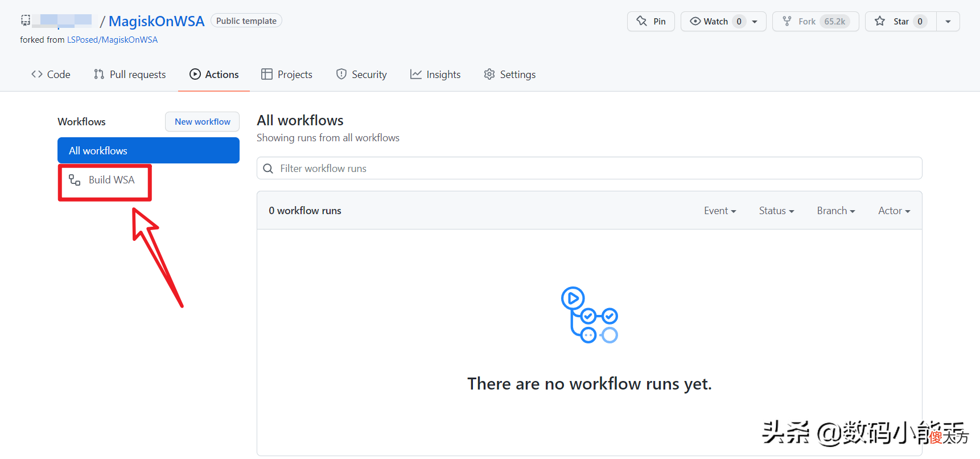Click the New workflow button
Viewport: 980px width, 459px height.
click(202, 122)
